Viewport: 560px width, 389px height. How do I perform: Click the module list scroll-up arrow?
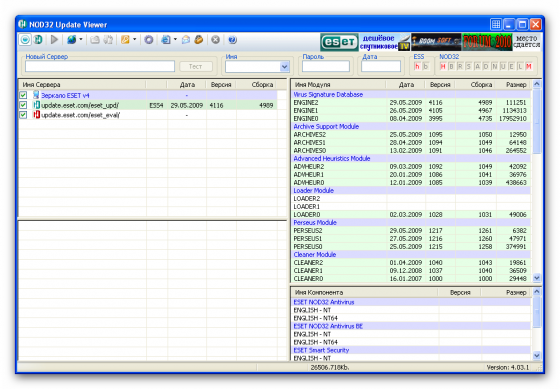point(536,84)
